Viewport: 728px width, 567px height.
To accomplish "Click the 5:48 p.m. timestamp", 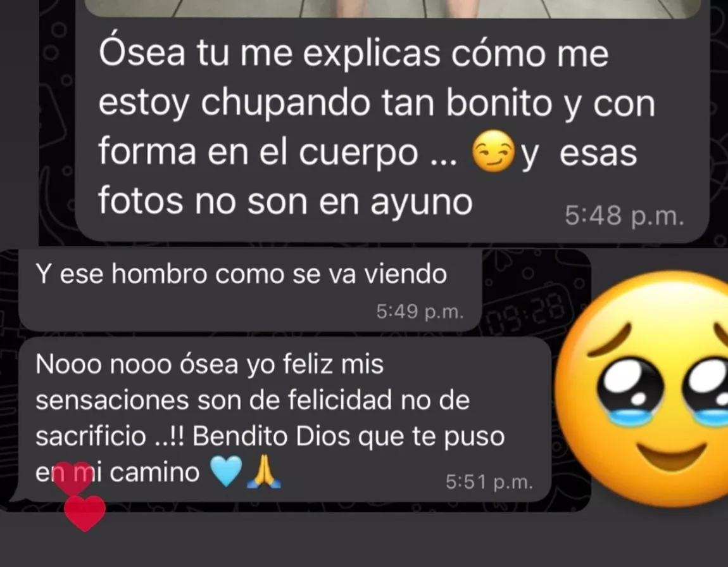I will coord(624,215).
